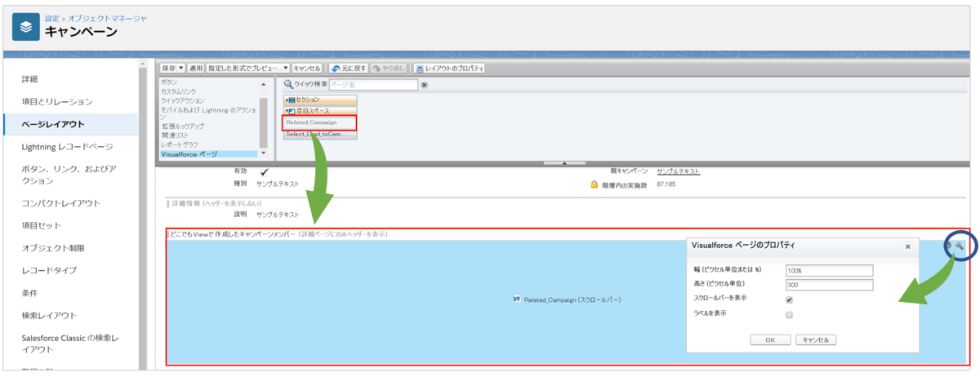Enable the ラベルを表示 checkbox
980x377 pixels.
click(789, 314)
